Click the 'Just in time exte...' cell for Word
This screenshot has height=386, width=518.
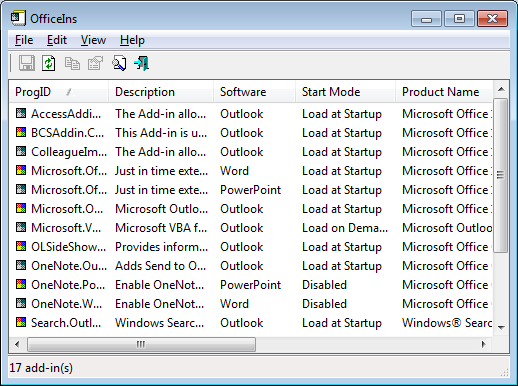161,171
